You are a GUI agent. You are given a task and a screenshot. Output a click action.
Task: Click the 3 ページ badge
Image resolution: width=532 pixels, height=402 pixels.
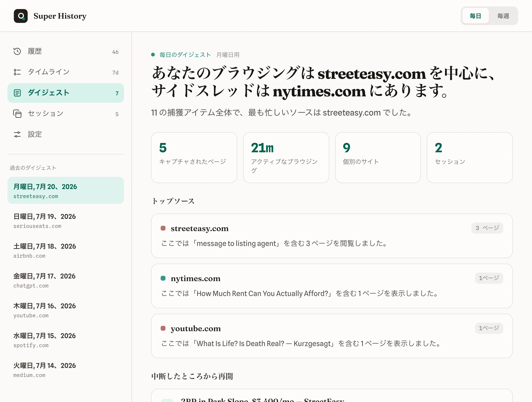coord(487,228)
